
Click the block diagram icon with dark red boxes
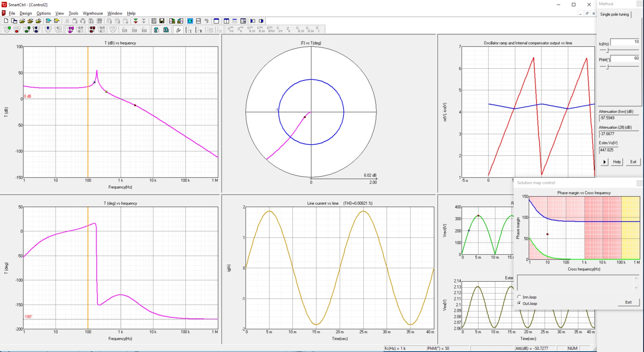pos(91,30)
